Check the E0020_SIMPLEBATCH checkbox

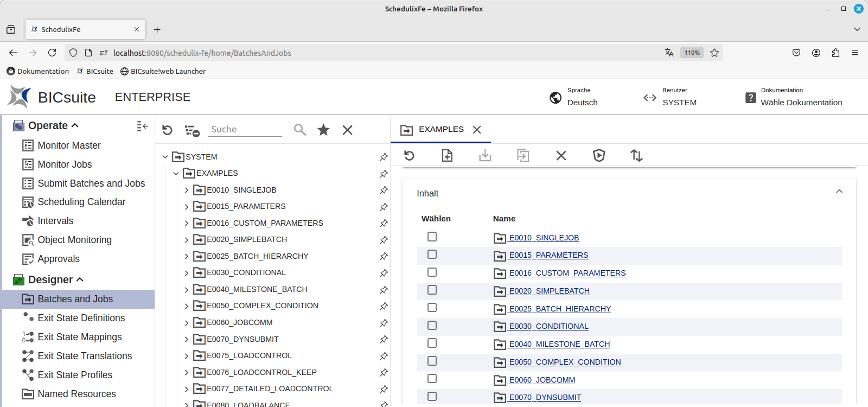[x=432, y=290]
